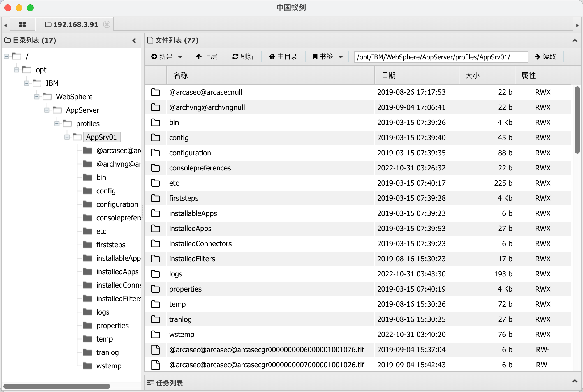Click 读取 to read the path
The image size is (583, 392).
545,57
